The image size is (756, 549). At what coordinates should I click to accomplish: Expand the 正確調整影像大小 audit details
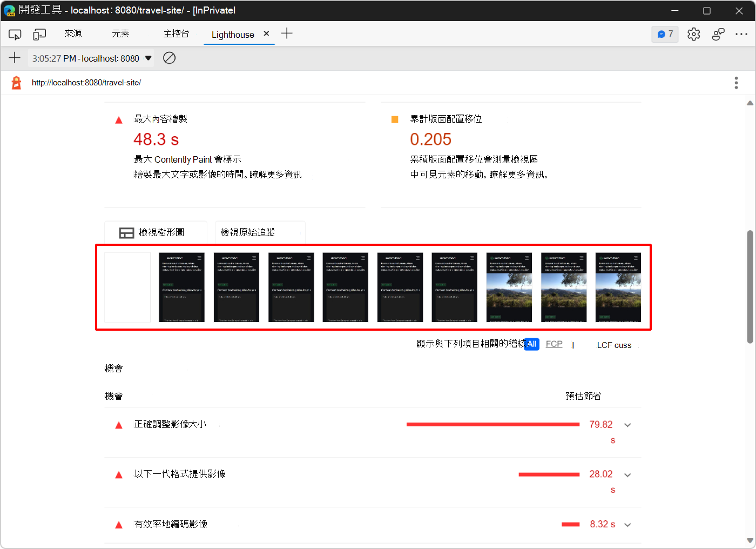[627, 425]
